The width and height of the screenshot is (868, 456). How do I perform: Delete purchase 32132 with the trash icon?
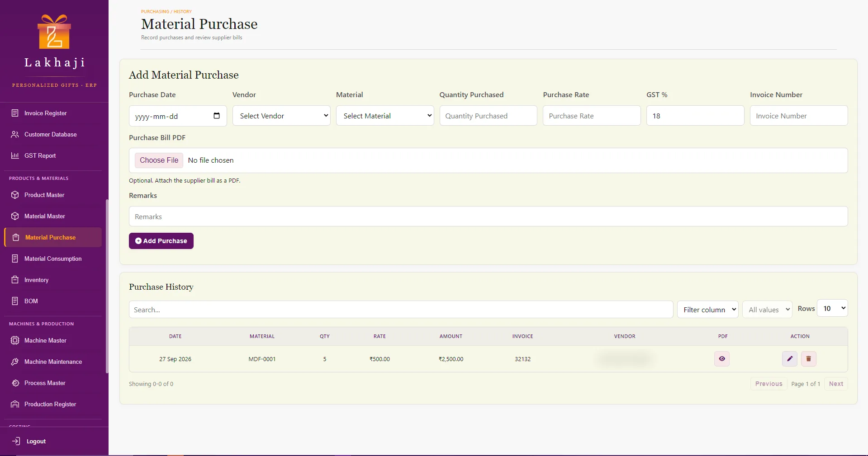pos(809,359)
